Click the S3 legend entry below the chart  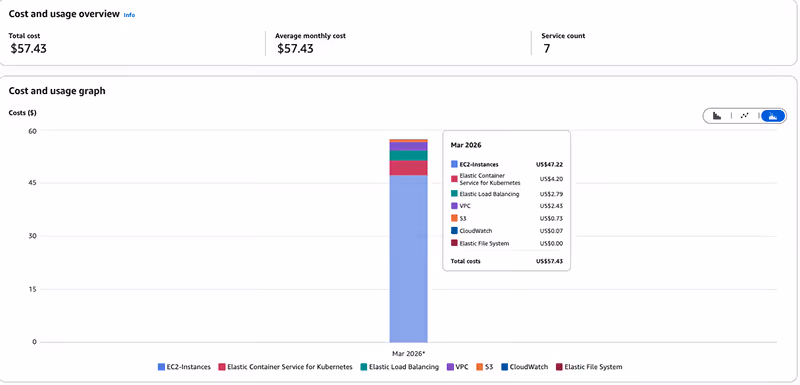point(485,367)
